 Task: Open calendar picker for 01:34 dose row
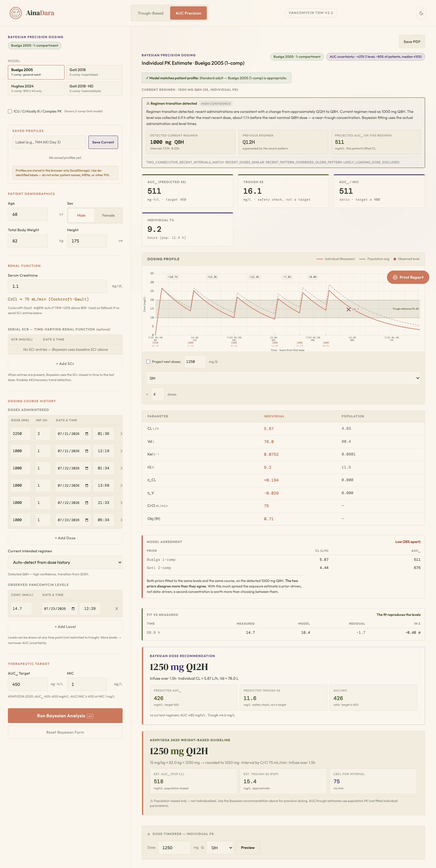tap(87, 468)
